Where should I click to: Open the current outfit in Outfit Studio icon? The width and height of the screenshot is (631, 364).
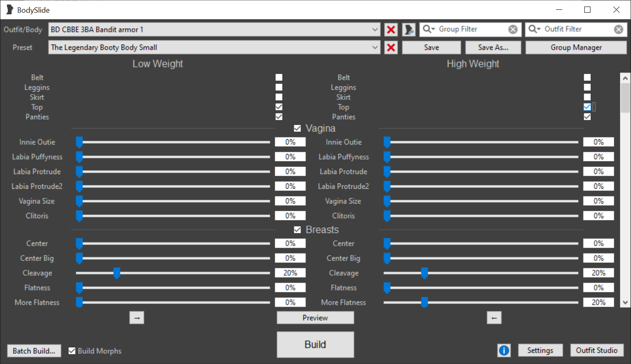point(409,29)
